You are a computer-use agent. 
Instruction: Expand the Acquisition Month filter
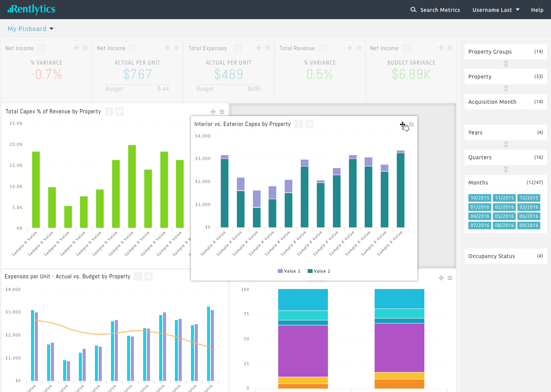[x=505, y=102]
